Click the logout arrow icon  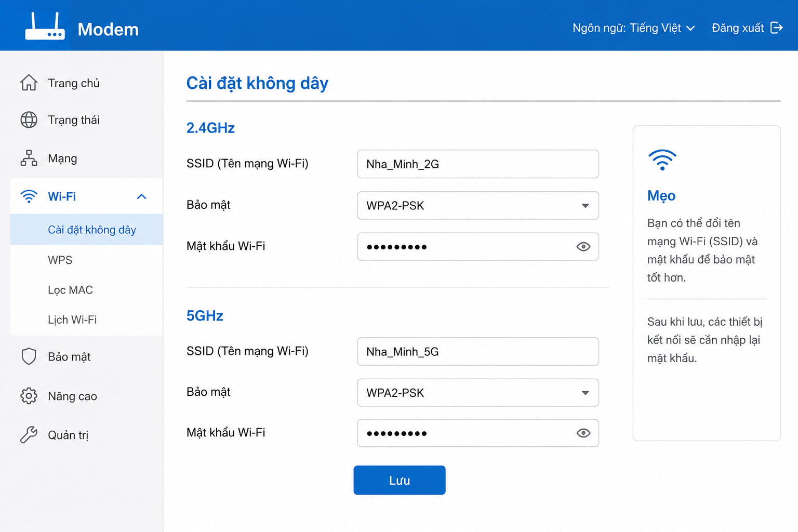776,28
